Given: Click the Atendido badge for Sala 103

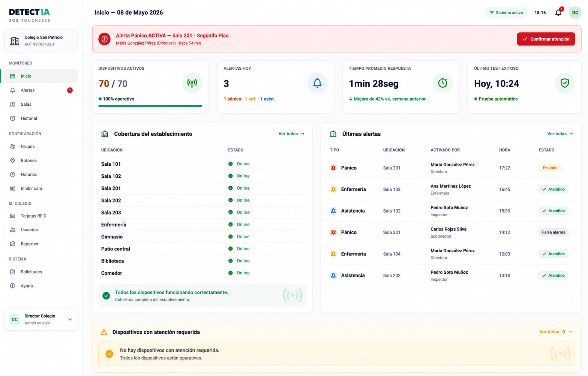Looking at the screenshot, I should pos(553,189).
